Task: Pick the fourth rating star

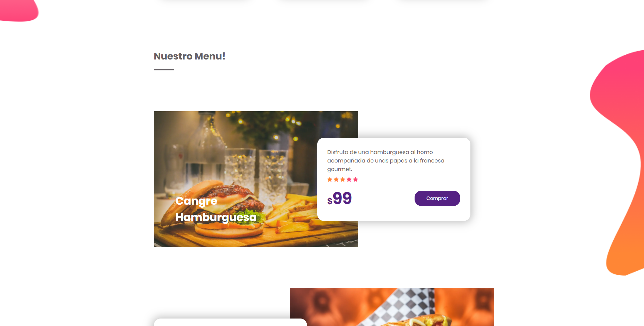Action: (349, 179)
